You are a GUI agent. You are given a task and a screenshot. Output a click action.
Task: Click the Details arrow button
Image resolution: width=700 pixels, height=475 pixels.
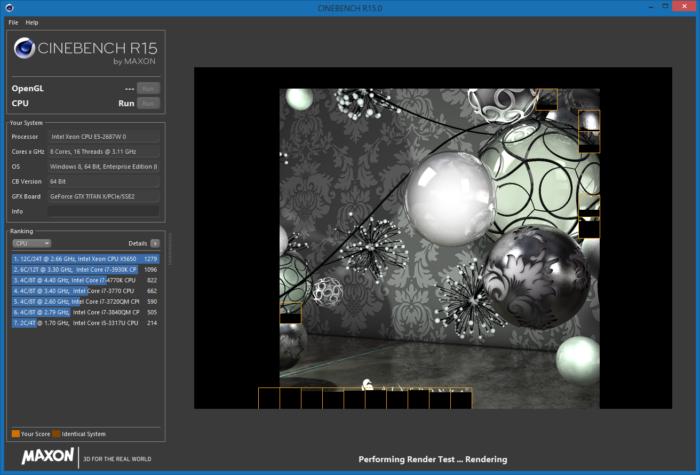155,243
